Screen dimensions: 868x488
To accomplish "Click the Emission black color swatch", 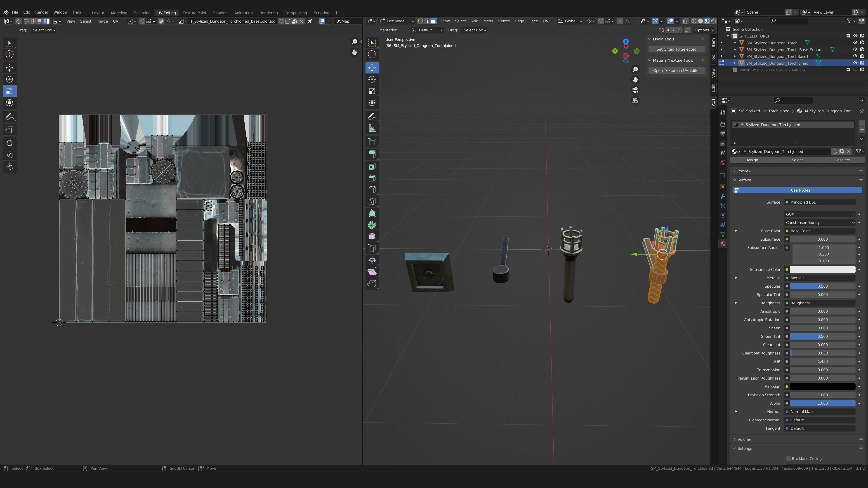I will click(x=822, y=387).
